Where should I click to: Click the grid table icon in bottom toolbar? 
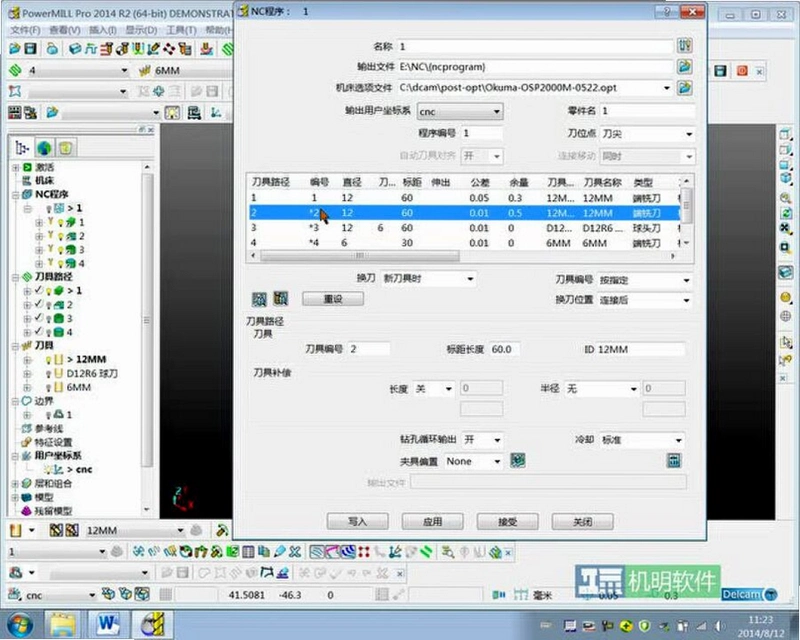coord(248,552)
